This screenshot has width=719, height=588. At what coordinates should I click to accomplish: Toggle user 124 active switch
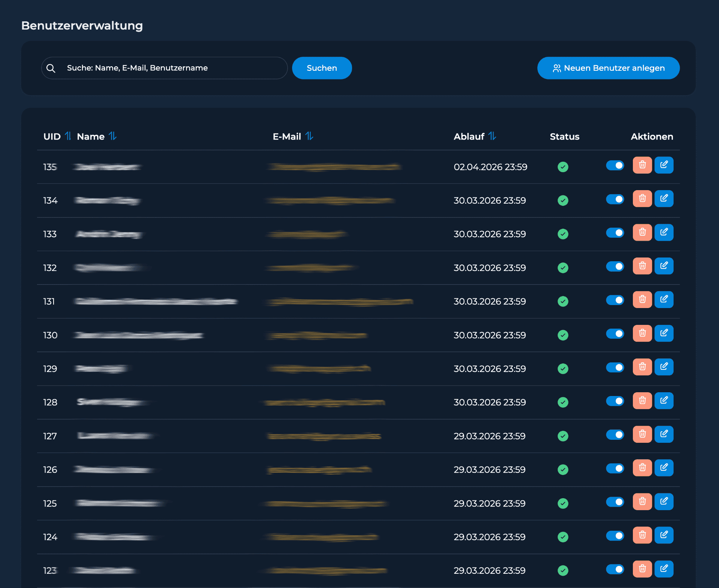click(x=615, y=536)
